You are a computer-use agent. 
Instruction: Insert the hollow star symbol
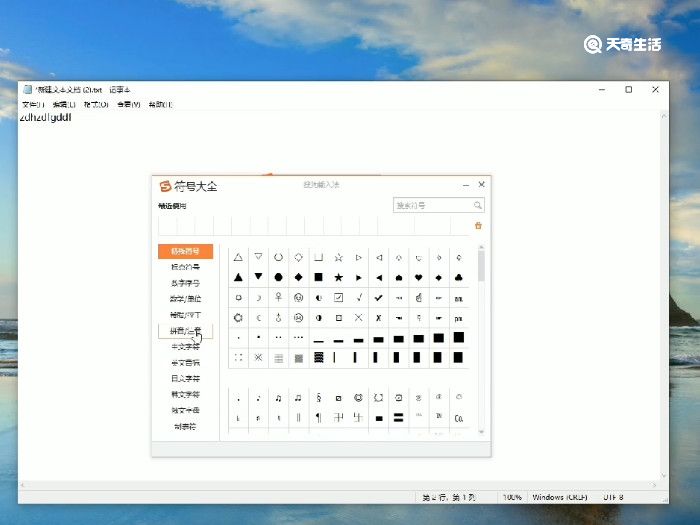pos(338,258)
